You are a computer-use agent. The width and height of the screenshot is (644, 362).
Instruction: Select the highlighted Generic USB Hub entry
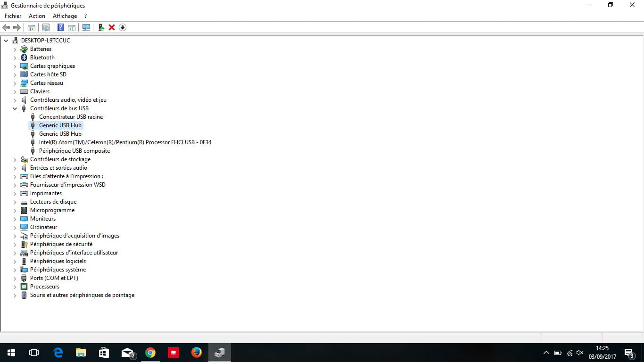pyautogui.click(x=60, y=125)
